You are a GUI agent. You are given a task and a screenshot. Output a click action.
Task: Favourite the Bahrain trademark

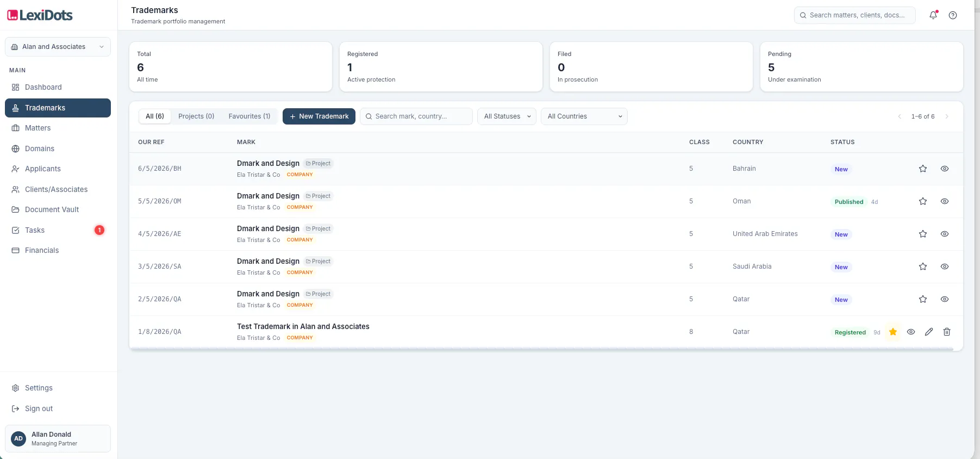(923, 169)
